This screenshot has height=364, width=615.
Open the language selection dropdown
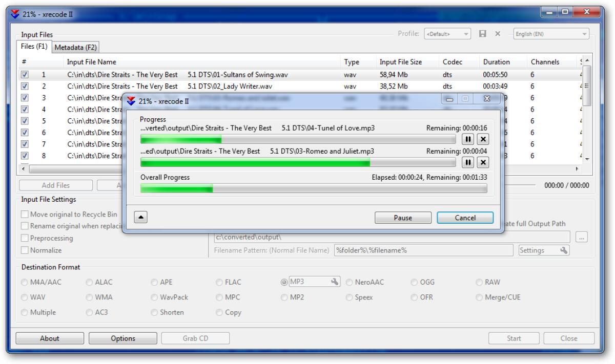click(x=585, y=34)
